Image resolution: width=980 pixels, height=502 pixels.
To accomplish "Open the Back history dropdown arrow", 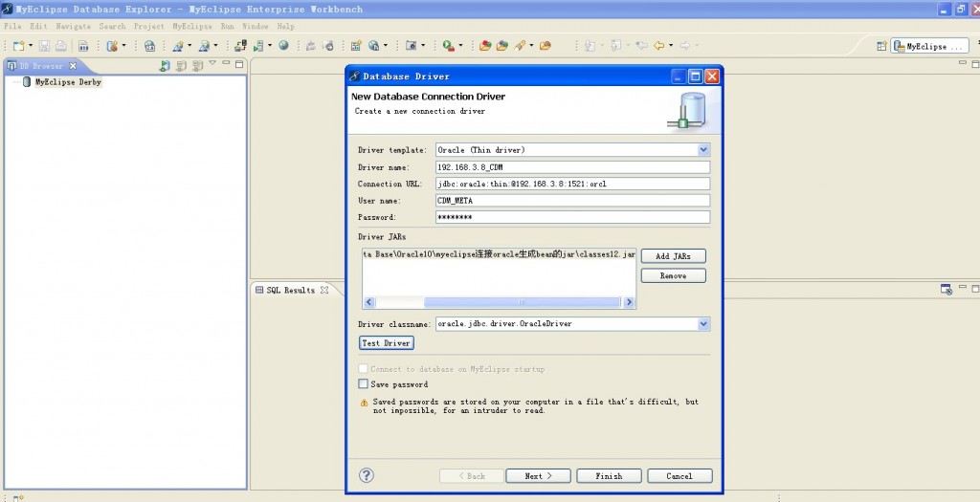I will click(x=671, y=46).
